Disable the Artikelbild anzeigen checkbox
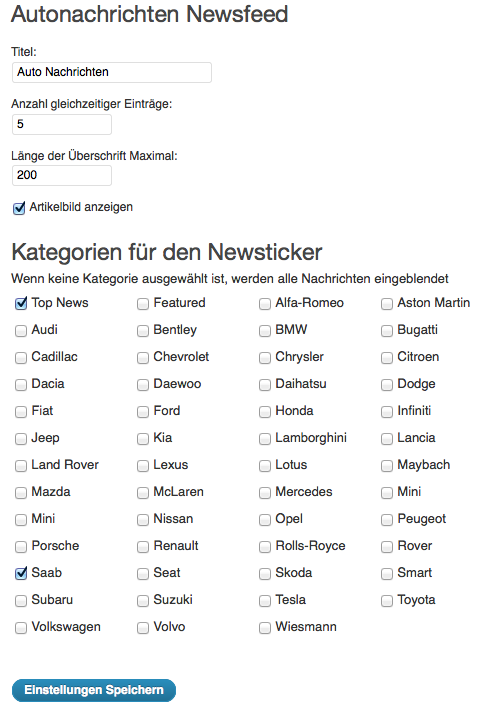The height and width of the screenshot is (714, 488). [x=19, y=208]
